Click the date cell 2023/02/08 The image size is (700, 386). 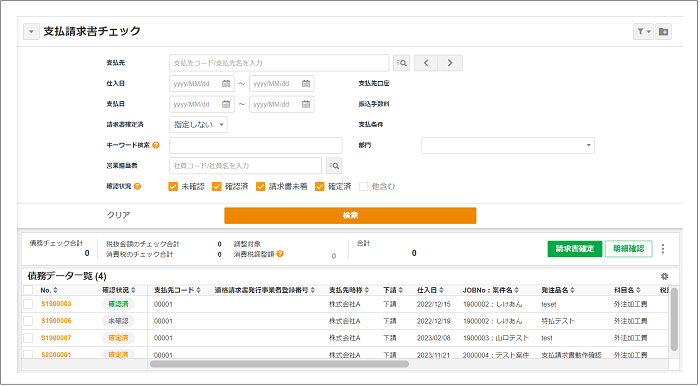(433, 338)
